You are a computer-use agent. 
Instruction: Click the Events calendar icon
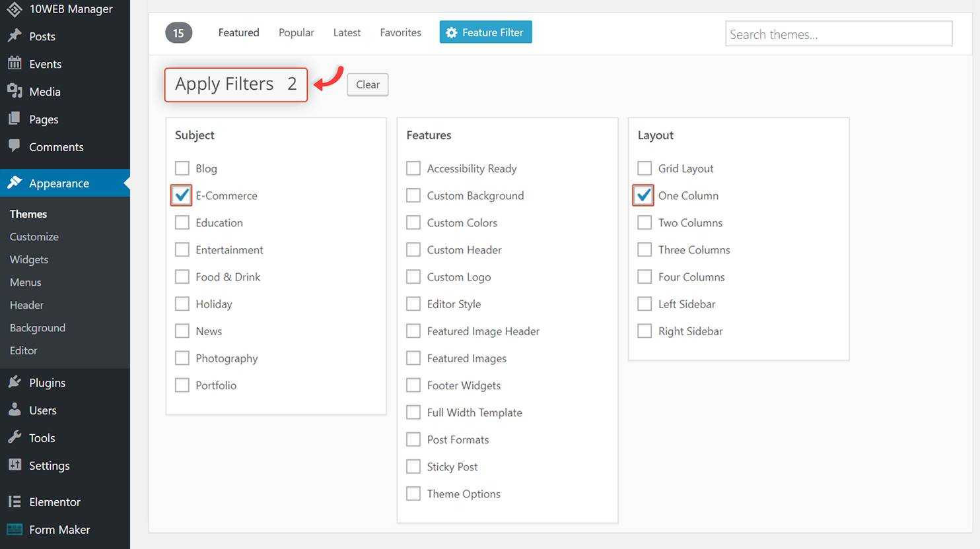click(15, 63)
